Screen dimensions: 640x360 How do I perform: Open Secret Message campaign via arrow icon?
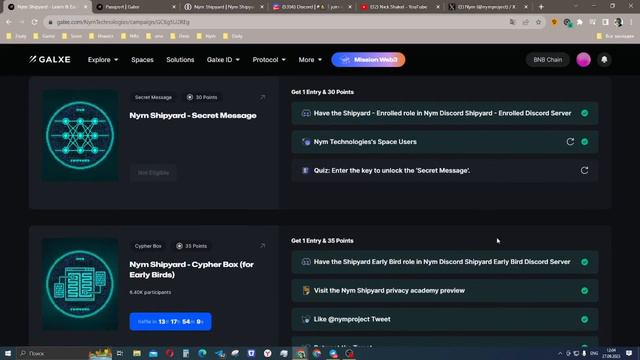(262, 97)
